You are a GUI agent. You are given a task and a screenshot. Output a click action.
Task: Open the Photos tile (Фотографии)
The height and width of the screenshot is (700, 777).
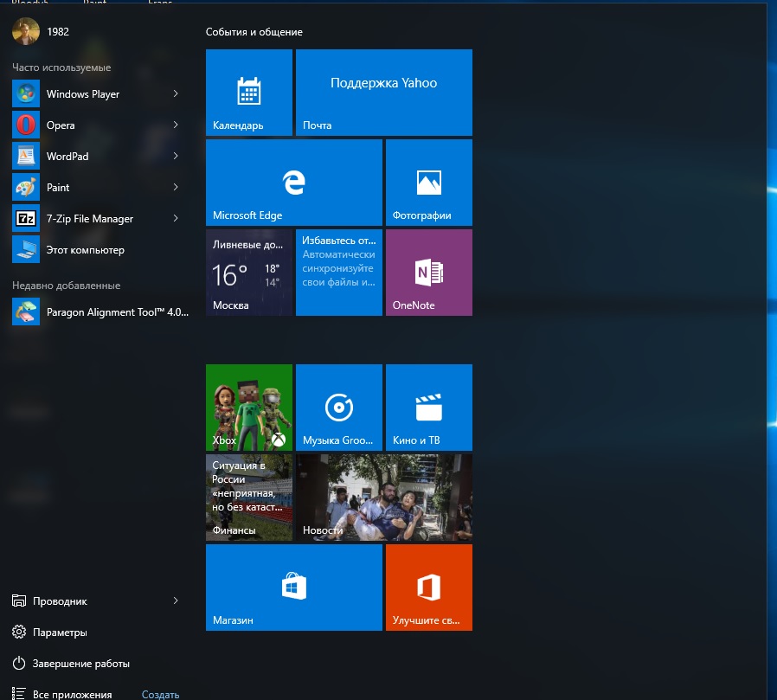click(428, 183)
